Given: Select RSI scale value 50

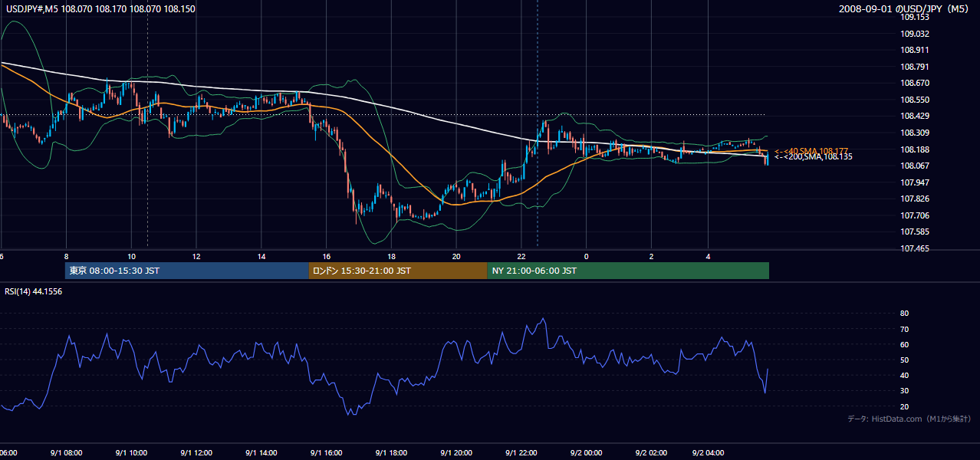Looking at the screenshot, I should [904, 360].
